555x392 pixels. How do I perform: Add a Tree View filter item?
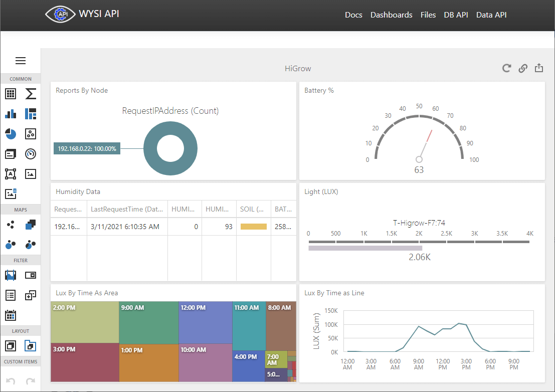pos(31,295)
